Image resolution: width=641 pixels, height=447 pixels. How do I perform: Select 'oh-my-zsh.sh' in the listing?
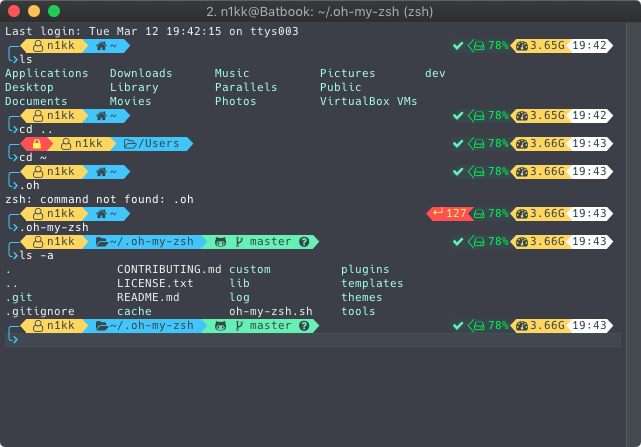[271, 312]
